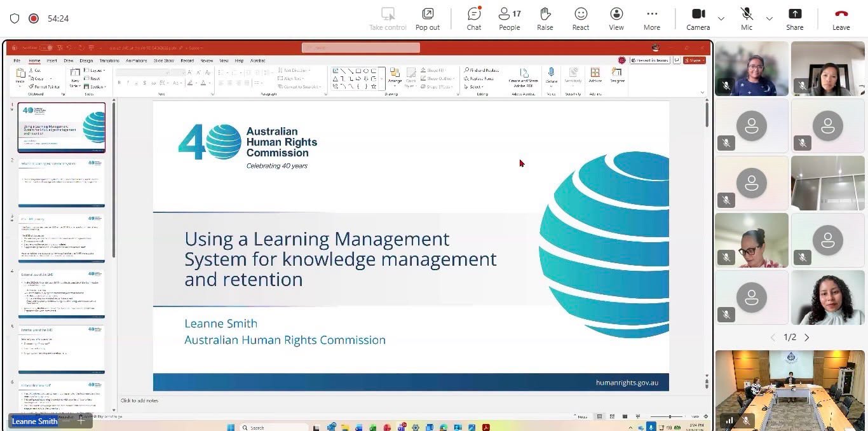This screenshot has width=868, height=431.
Task: Switch to the Design ribbon tab
Action: click(86, 60)
